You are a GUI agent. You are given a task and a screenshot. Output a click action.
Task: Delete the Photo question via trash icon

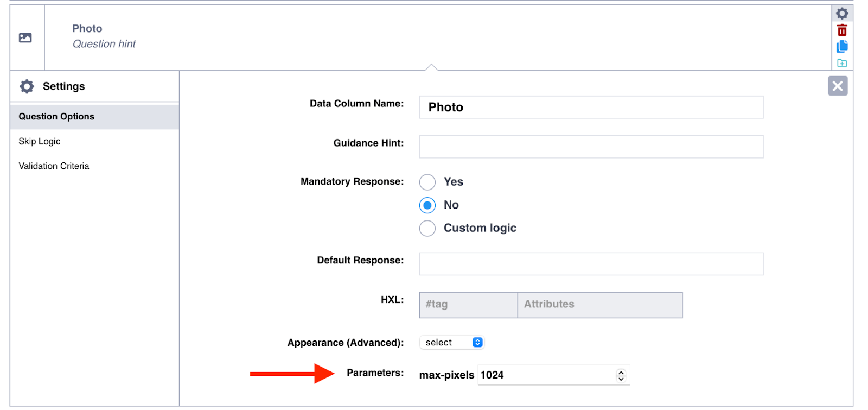click(841, 30)
